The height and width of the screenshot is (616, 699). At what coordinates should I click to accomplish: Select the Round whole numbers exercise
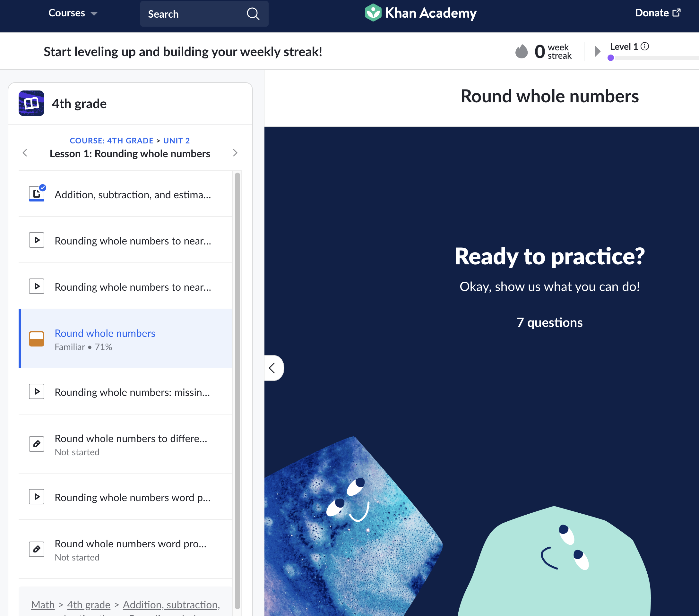125,339
